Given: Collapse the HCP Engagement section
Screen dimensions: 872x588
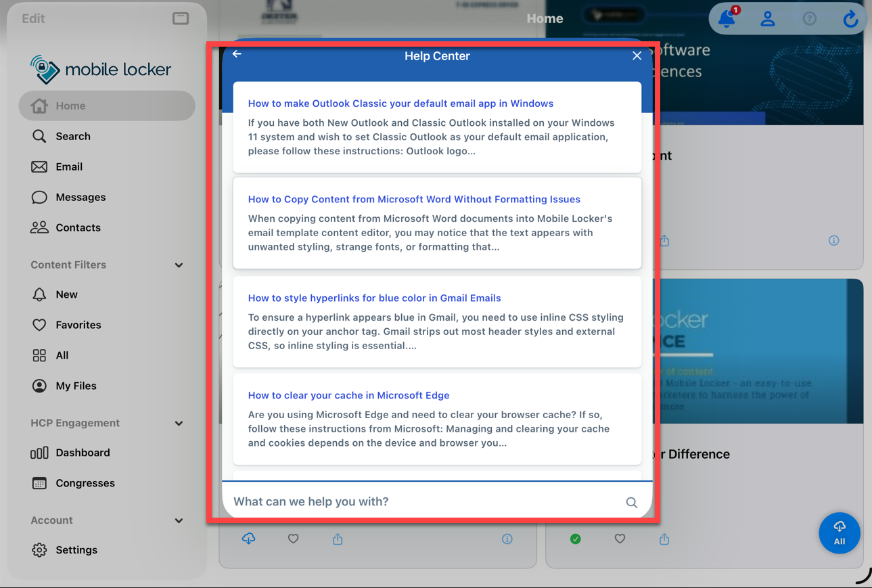Looking at the screenshot, I should [179, 424].
